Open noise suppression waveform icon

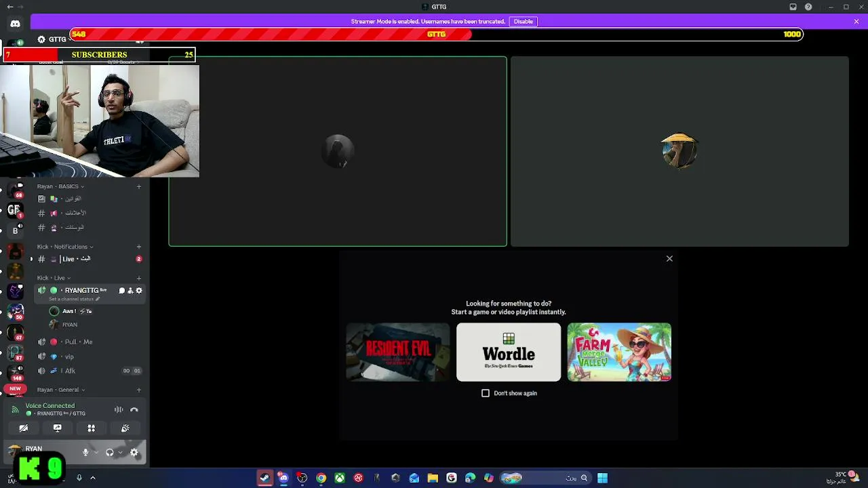(119, 409)
